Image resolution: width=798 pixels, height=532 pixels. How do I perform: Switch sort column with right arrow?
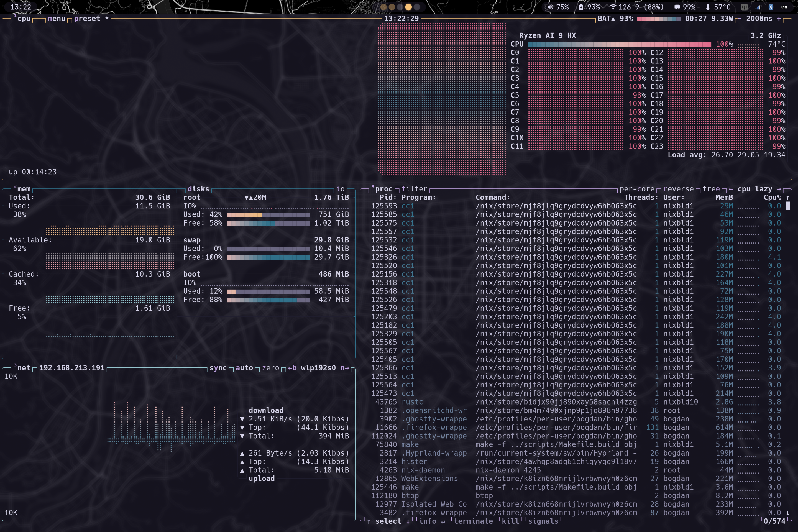pyautogui.click(x=779, y=189)
